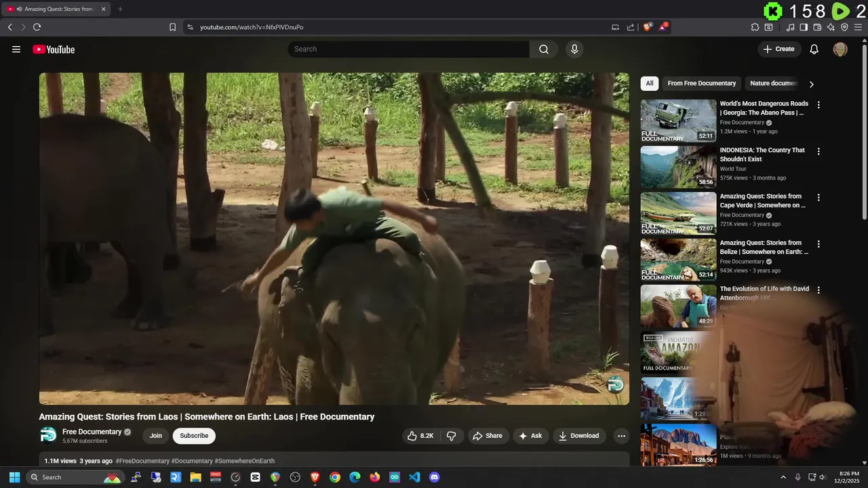
Task: Open Visual Studio Code from the taskbar
Action: [414, 477]
